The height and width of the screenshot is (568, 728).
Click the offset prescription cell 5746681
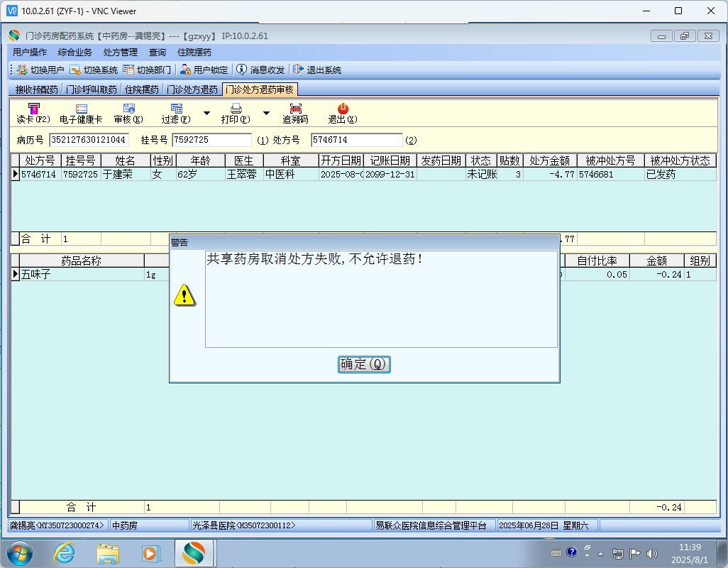click(610, 174)
